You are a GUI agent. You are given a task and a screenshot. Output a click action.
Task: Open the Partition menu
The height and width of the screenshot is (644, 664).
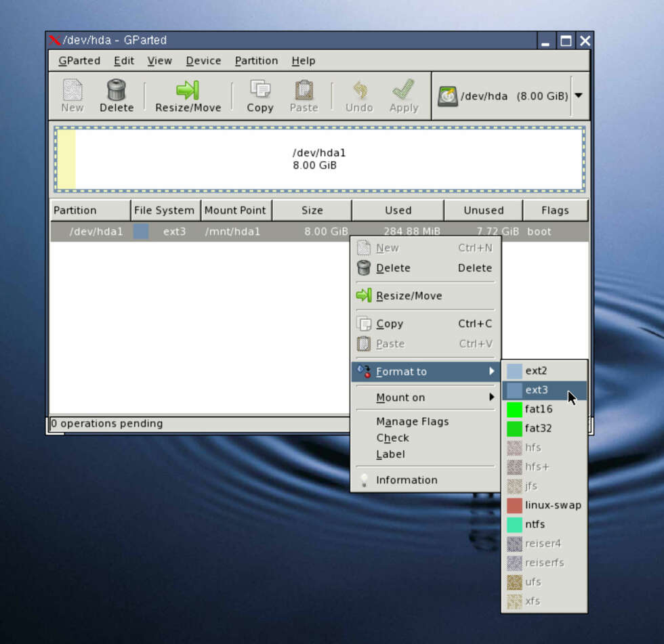pos(256,61)
